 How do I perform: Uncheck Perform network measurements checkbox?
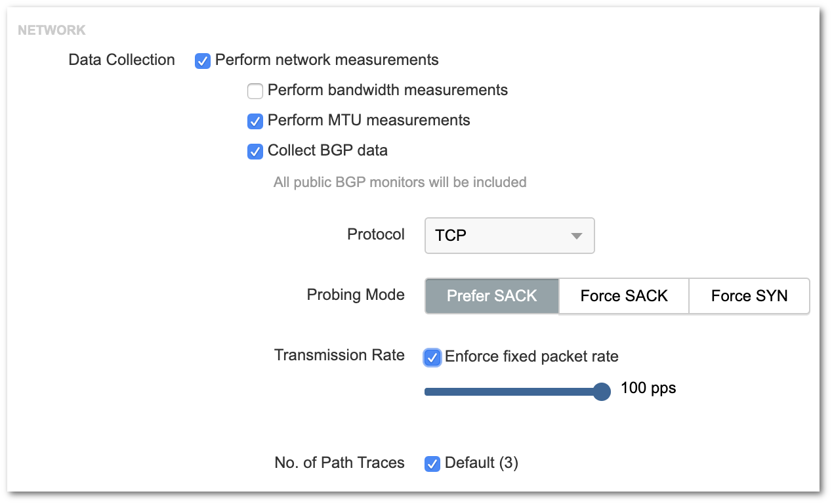click(203, 61)
